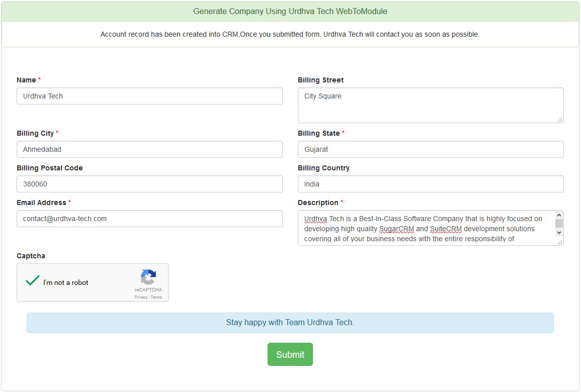The width and height of the screenshot is (581, 392).
Task: Submit the company form
Action: click(290, 355)
